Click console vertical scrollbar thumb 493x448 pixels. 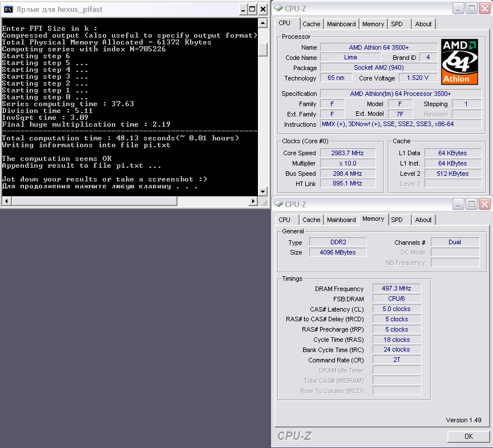262,49
